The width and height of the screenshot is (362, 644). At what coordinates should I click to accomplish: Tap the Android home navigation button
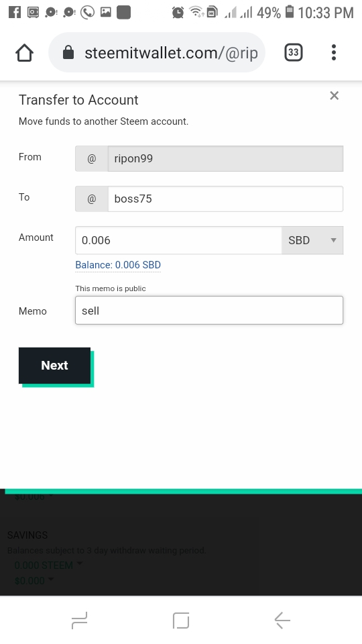coord(181,620)
